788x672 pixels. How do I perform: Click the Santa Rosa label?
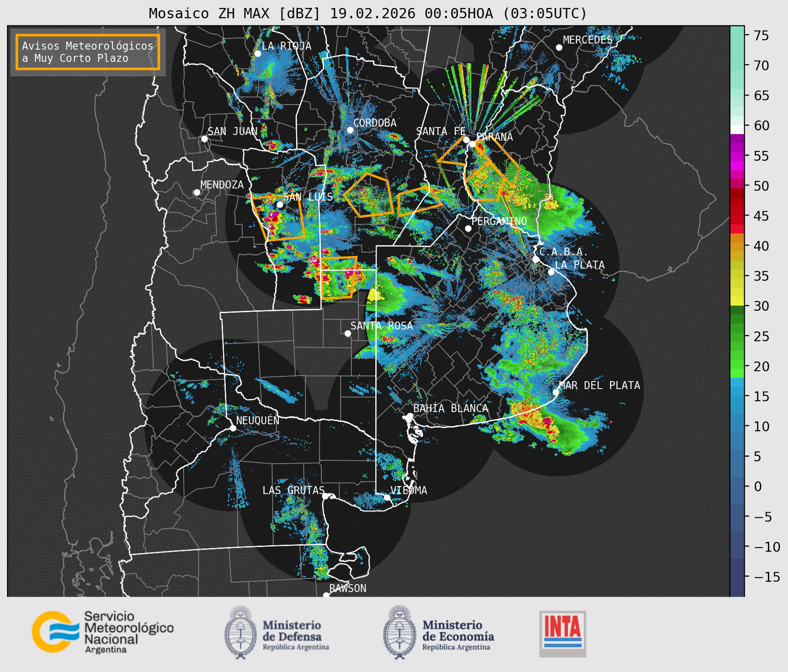coord(382,326)
